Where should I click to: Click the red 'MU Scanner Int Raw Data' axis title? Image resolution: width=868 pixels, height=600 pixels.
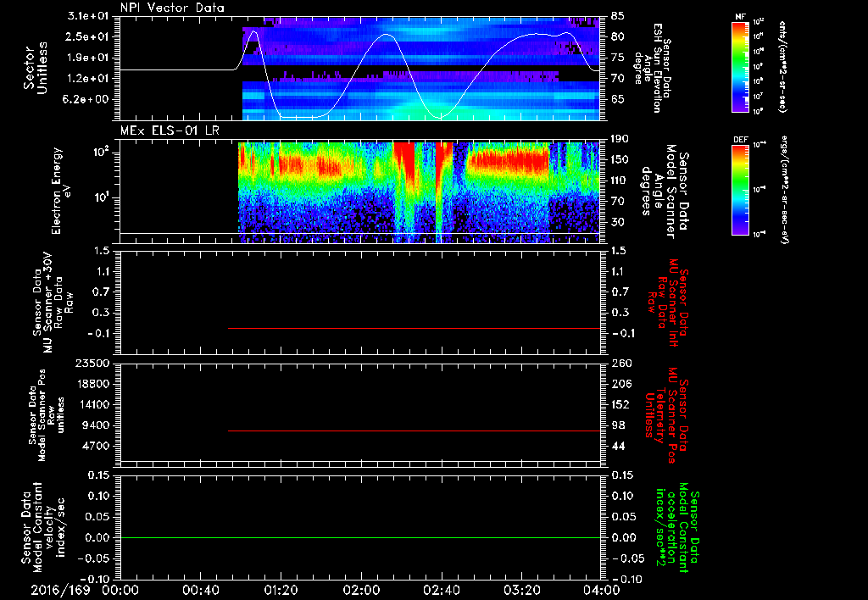coord(669,302)
